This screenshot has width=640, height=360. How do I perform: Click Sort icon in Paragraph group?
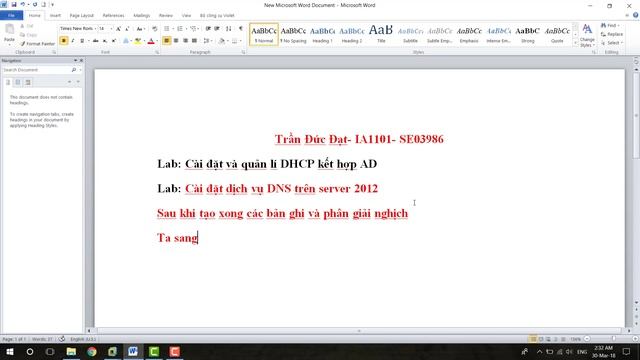point(229,29)
